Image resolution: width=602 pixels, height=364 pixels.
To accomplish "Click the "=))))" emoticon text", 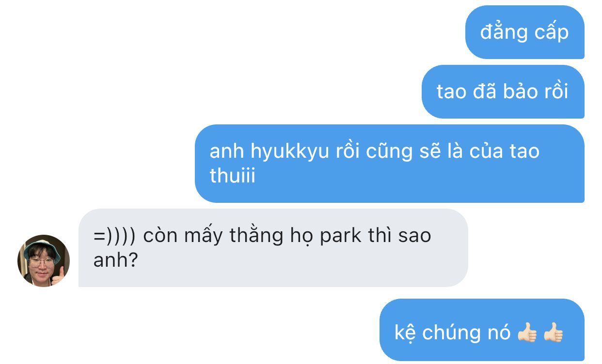I will click(x=117, y=237).
